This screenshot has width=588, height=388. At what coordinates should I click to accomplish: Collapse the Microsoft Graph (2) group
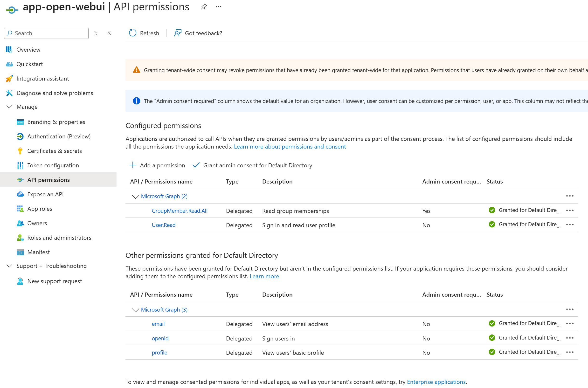point(135,197)
